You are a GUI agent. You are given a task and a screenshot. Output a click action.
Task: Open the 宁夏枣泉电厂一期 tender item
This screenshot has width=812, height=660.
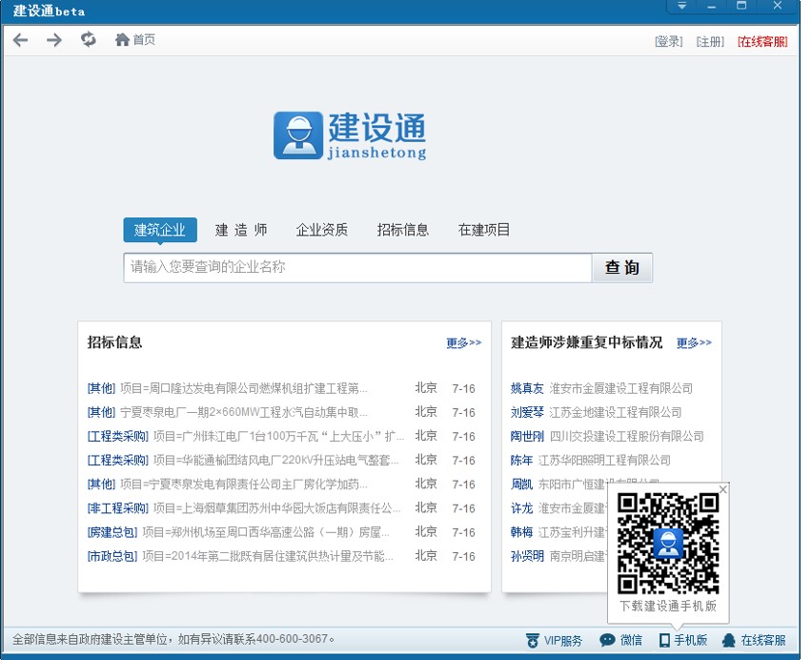pyautogui.click(x=244, y=412)
